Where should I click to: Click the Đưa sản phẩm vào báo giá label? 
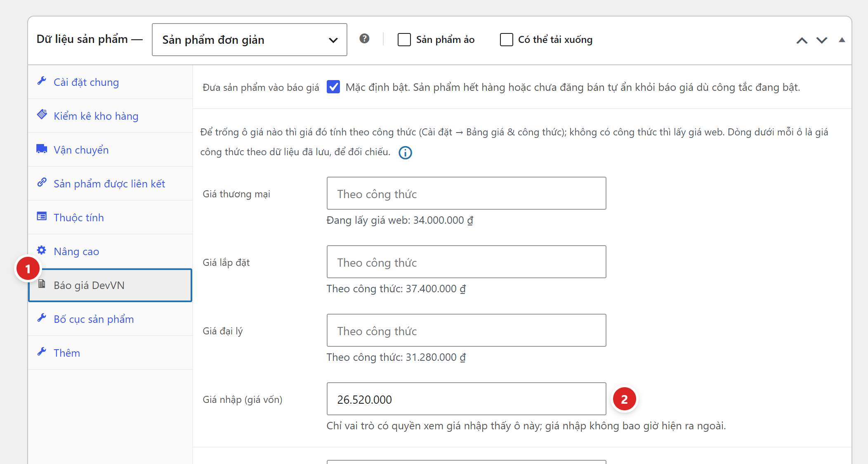tap(261, 88)
